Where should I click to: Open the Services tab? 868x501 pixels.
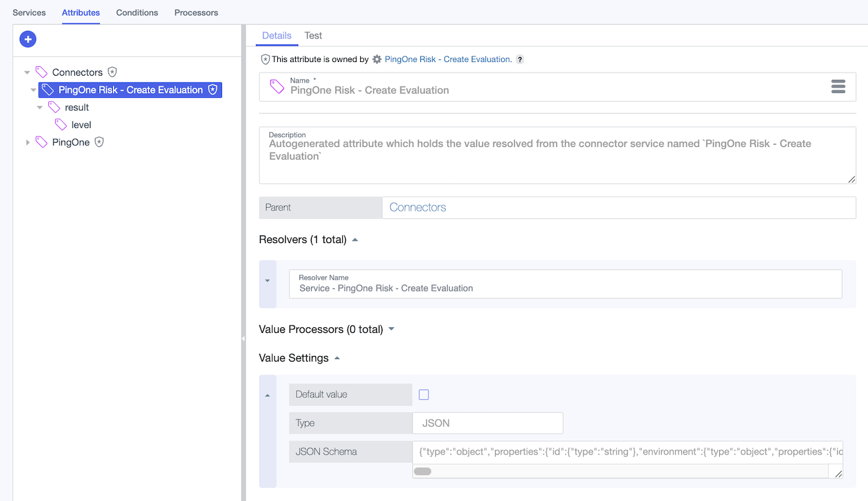[29, 12]
